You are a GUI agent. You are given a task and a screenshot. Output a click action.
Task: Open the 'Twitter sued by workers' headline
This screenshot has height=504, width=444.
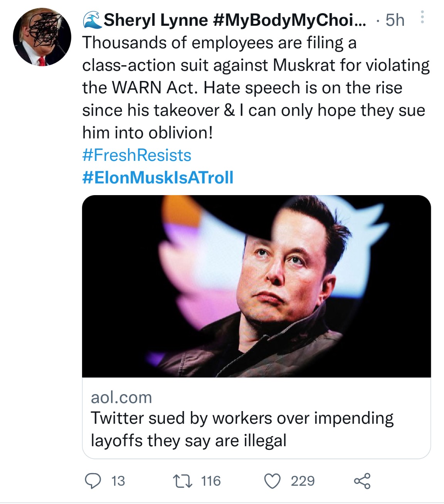[x=242, y=429]
